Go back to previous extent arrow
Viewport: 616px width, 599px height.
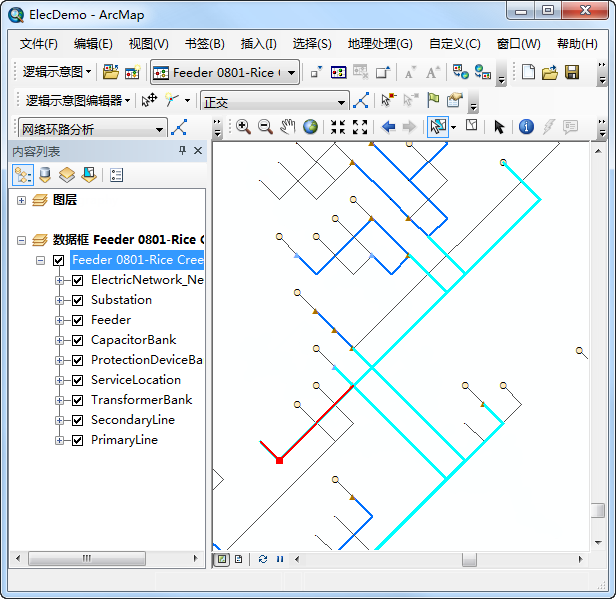click(388, 127)
